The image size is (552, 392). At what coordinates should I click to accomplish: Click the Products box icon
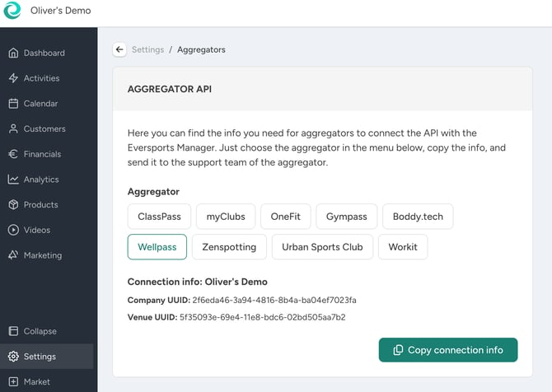(x=13, y=205)
